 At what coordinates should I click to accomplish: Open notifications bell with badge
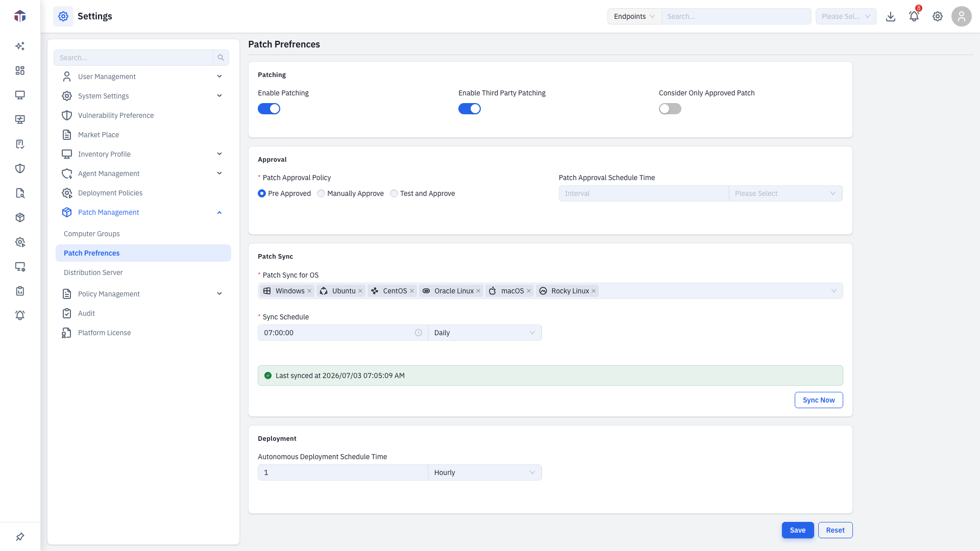(914, 16)
